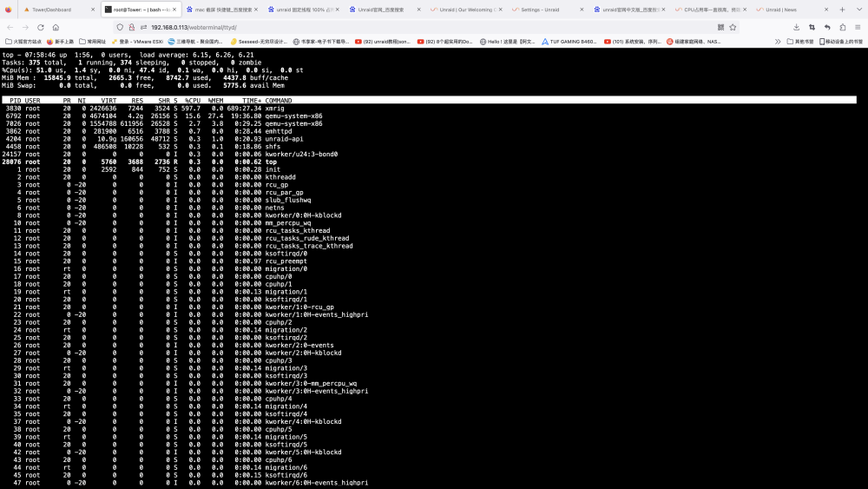Click the kworker/u24:3-bond0 process row
Image resolution: width=868 pixels, height=489 pixels.
tap(429, 155)
